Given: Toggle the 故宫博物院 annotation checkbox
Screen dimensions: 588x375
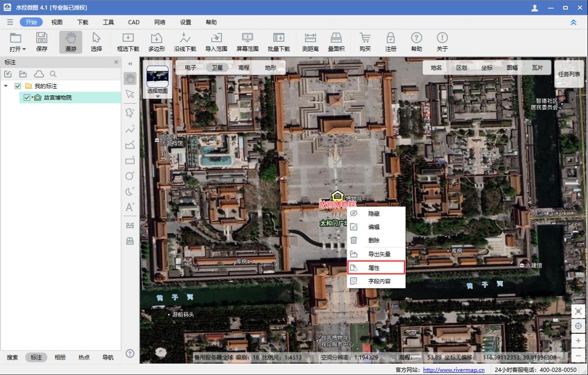Looking at the screenshot, I should click(x=27, y=97).
